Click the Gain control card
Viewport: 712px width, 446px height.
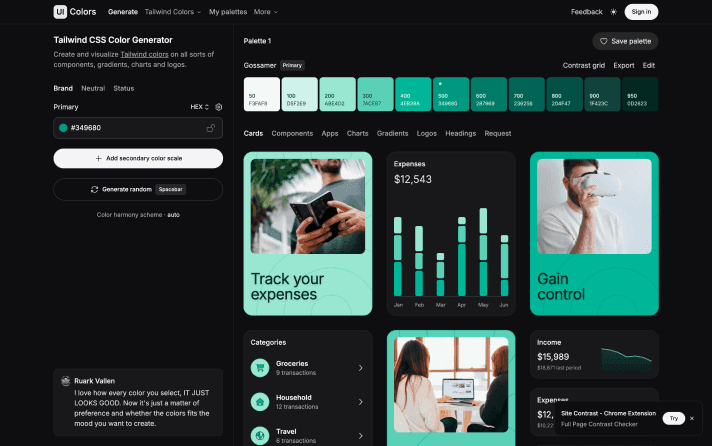pos(594,233)
